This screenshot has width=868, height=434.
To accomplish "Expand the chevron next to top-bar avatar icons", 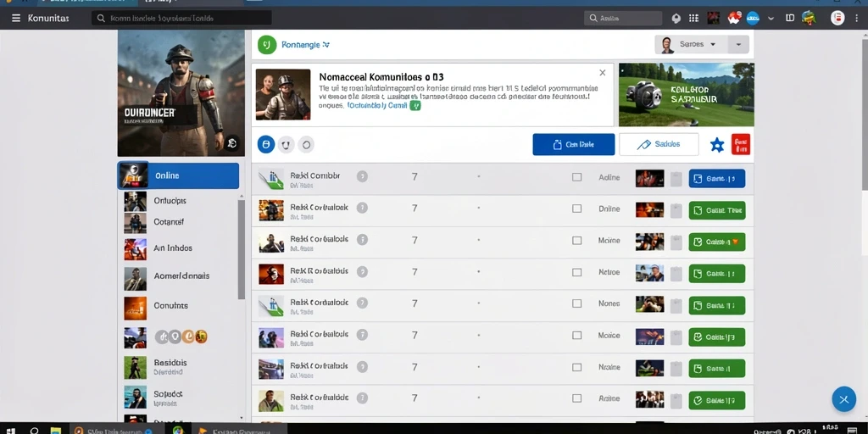I will pos(771,19).
